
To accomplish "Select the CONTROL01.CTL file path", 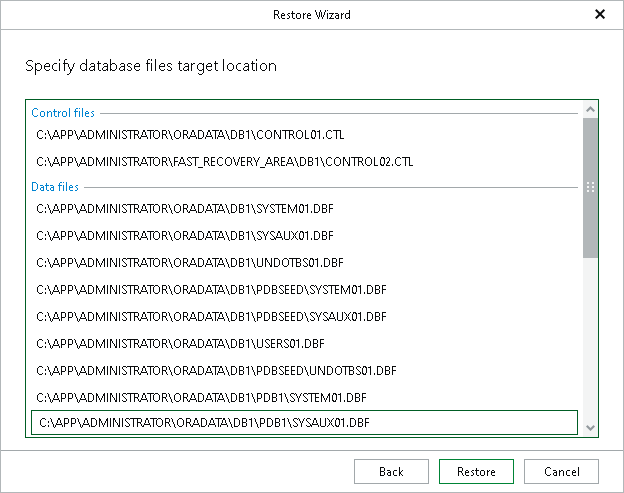I will click(190, 133).
